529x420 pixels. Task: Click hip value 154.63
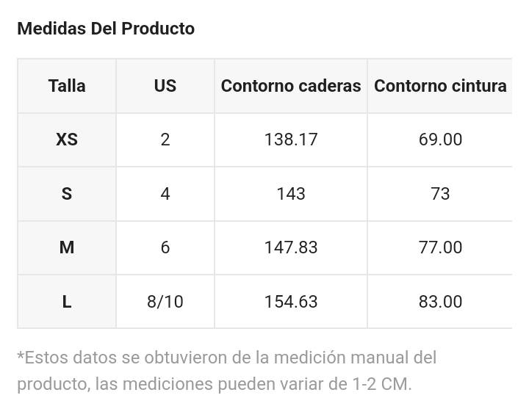click(291, 302)
